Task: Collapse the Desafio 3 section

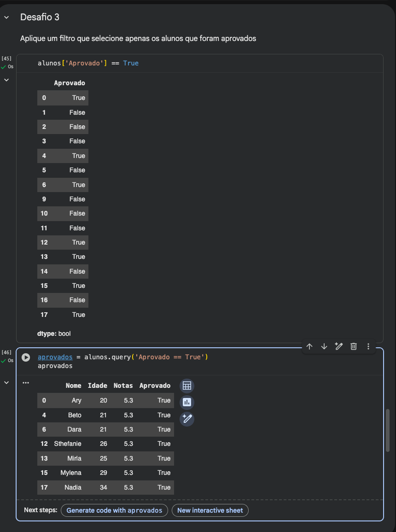Action: tap(6, 18)
